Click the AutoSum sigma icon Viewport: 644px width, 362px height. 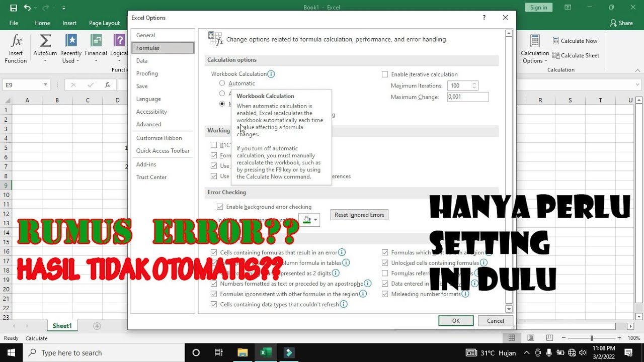pyautogui.click(x=45, y=41)
